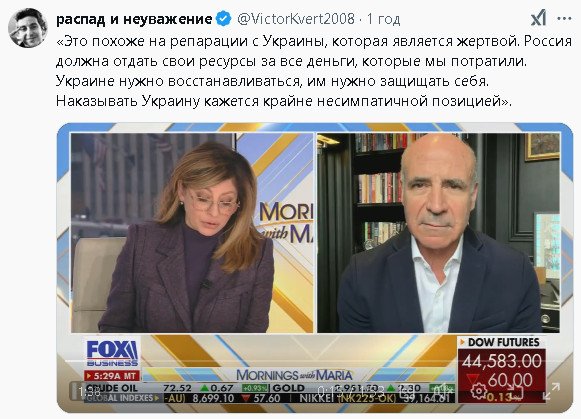The image size is (581, 419).
Task: Click the blue verified badge
Action: [x=223, y=19]
